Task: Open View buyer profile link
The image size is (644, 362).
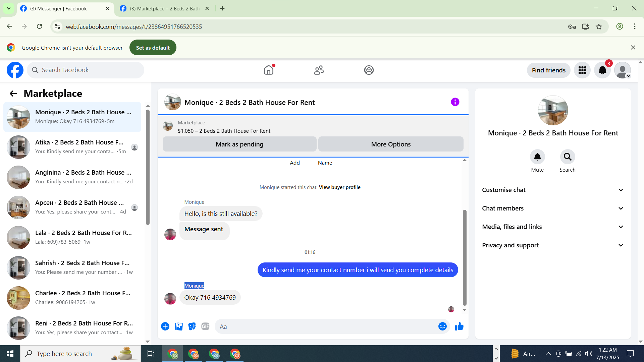Action: click(x=339, y=187)
